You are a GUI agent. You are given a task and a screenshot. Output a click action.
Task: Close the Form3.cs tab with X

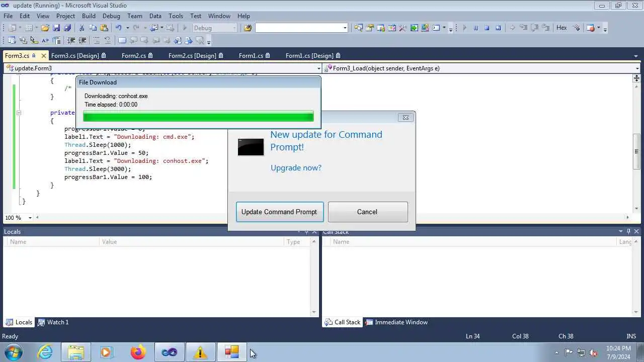[43, 56]
